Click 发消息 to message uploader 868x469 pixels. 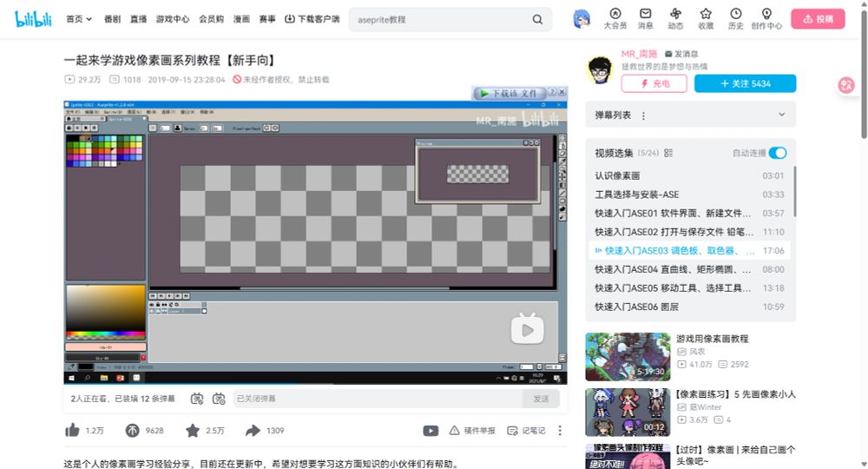click(x=681, y=54)
